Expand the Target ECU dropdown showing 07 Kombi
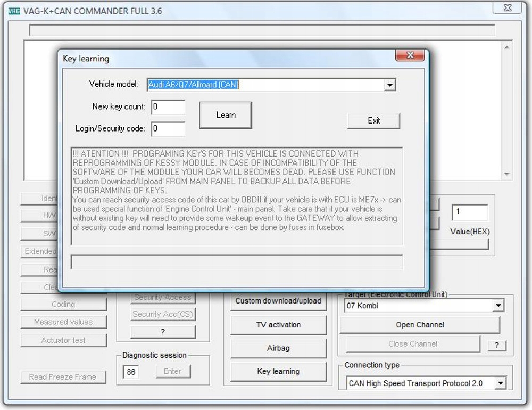The height and width of the screenshot is (410, 532). (499, 305)
